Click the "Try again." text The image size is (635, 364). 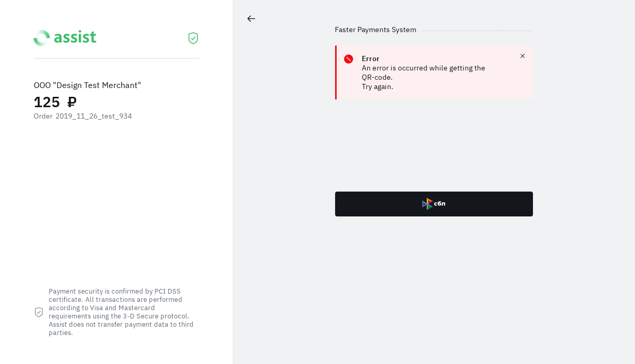(x=378, y=86)
